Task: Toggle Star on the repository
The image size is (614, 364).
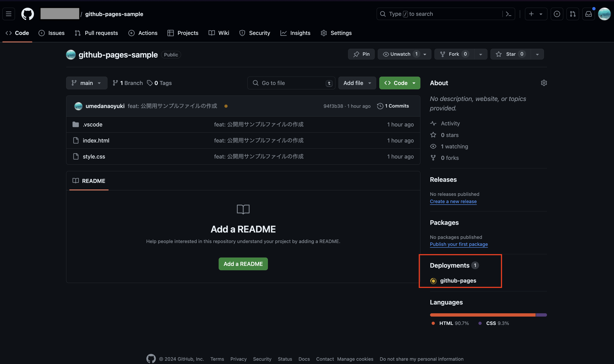Action: coord(510,54)
